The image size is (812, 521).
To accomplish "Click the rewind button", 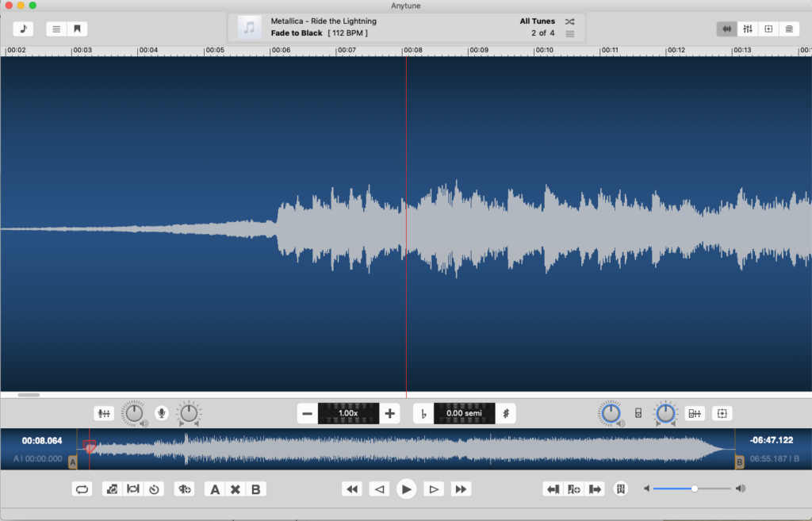I will point(352,489).
